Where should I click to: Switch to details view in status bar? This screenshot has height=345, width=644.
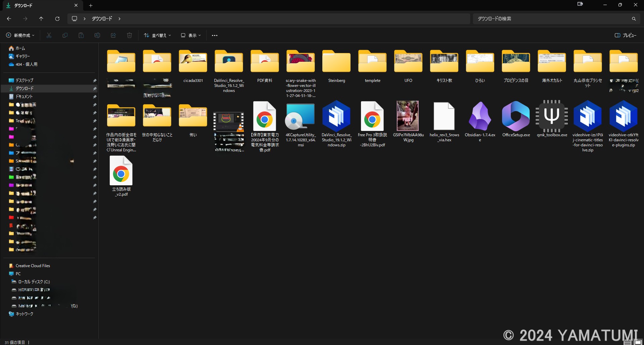coord(627,342)
